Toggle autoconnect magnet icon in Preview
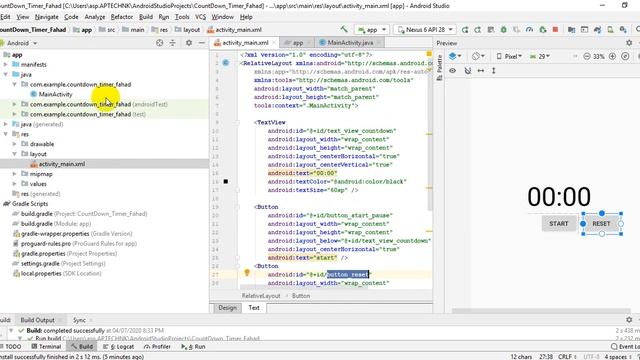 pyautogui.click(x=468, y=71)
